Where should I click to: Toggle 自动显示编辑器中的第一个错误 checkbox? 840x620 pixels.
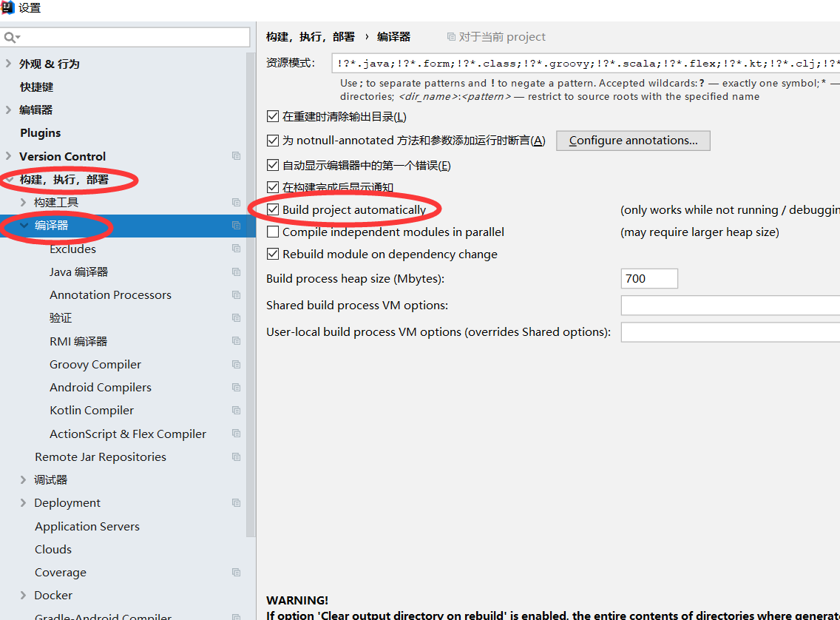tap(273, 165)
